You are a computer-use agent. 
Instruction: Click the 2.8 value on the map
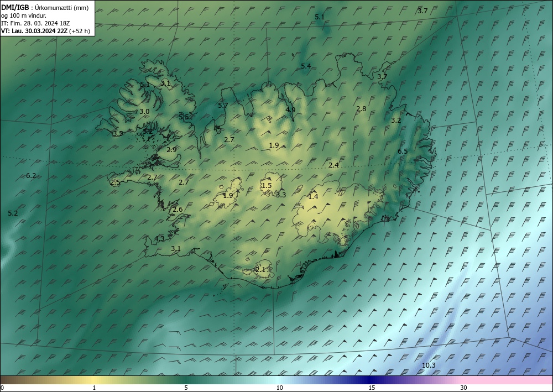pos(361,108)
